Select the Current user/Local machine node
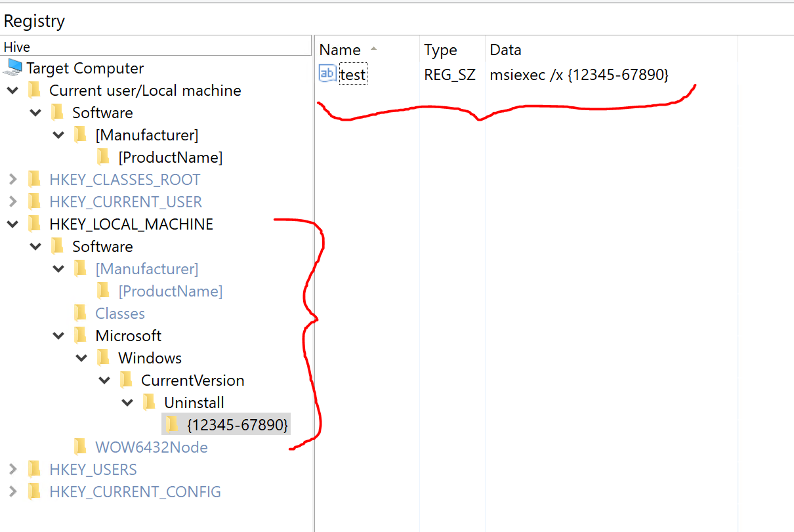Viewport: 794px width, 532px height. (145, 91)
